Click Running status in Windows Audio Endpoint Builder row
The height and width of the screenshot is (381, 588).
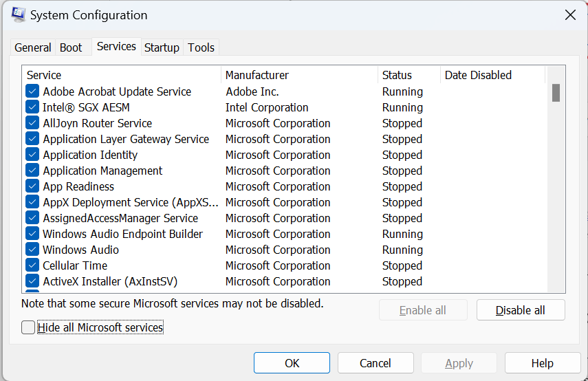point(402,234)
